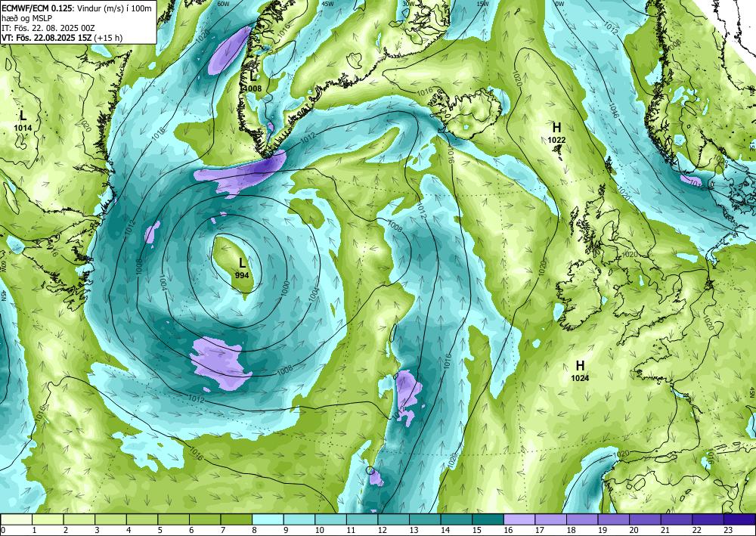Select the light purple legend cell for 16–17 m/s

[x=519, y=519]
